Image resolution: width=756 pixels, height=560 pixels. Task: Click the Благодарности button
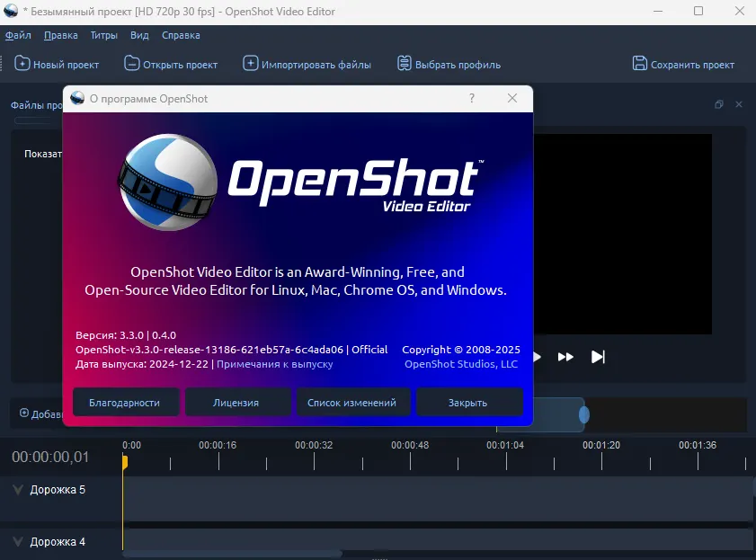pyautogui.click(x=125, y=403)
